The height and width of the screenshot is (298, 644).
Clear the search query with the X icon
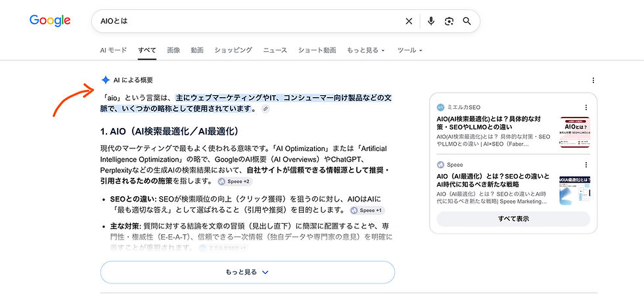[x=409, y=22]
